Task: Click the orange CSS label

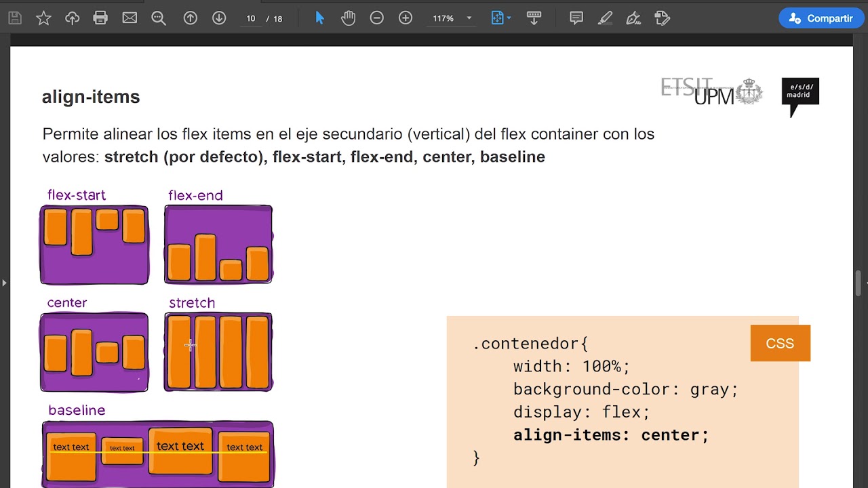Action: coord(780,343)
